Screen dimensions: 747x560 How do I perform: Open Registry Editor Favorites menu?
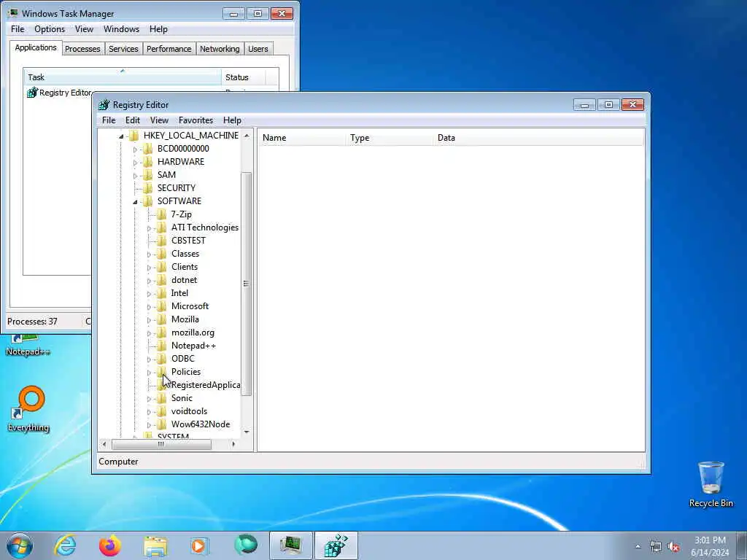click(x=196, y=120)
